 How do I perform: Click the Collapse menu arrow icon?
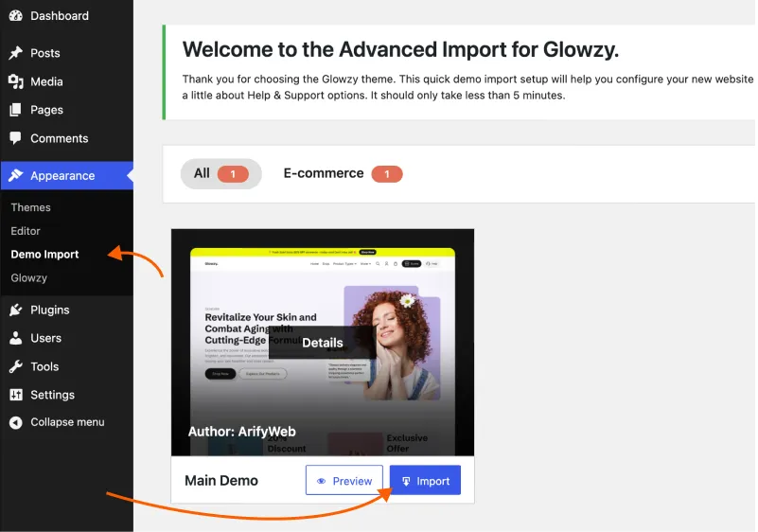pyautogui.click(x=15, y=422)
